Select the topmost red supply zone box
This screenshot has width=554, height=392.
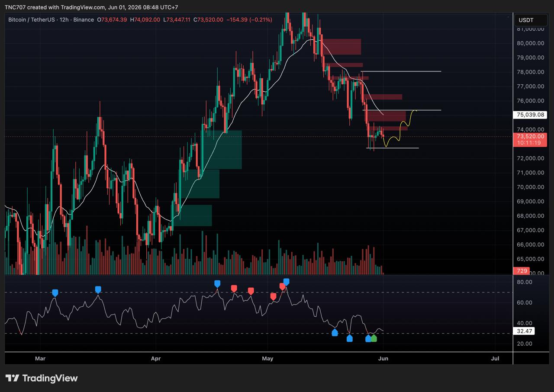(x=341, y=47)
